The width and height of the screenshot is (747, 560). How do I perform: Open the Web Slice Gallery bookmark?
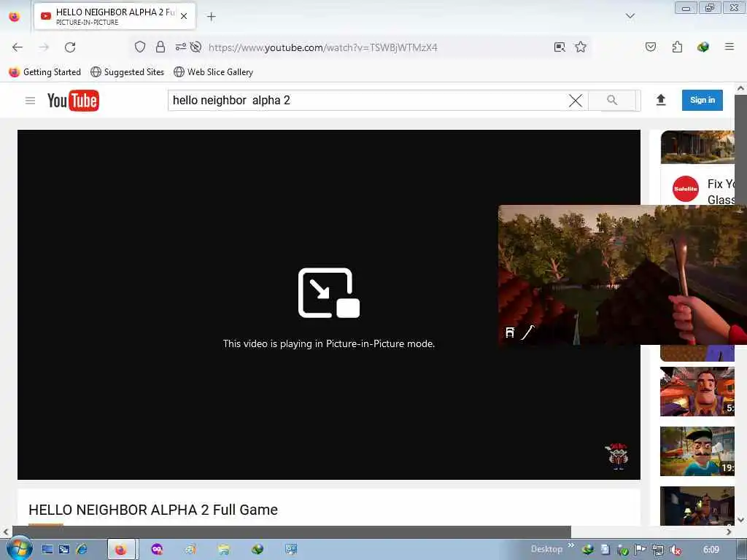(214, 72)
